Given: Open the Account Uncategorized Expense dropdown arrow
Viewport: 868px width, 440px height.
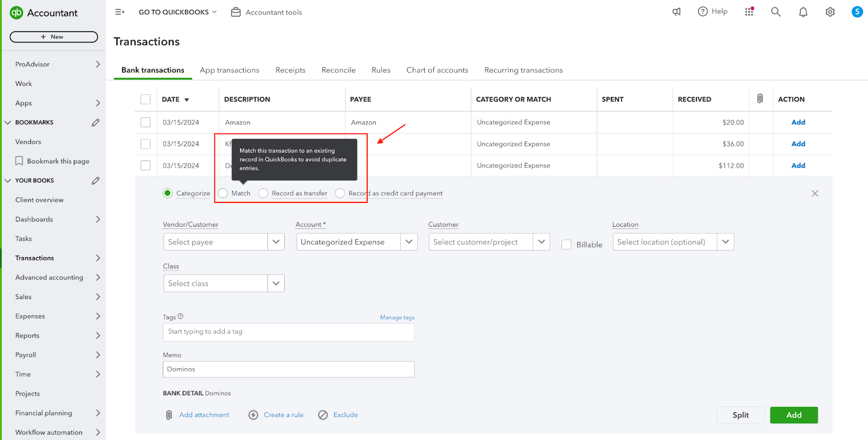Looking at the screenshot, I should 409,241.
